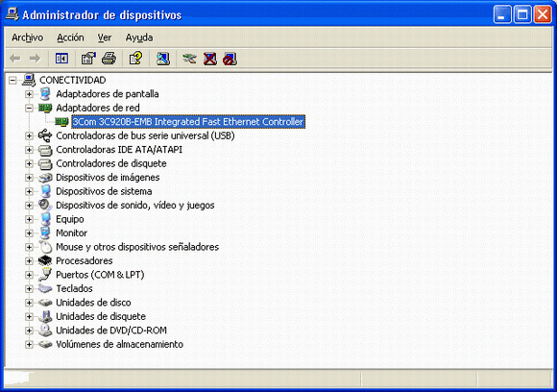The width and height of the screenshot is (557, 392).
Task: Click the Controladores de disquete icon
Action: click(x=45, y=163)
